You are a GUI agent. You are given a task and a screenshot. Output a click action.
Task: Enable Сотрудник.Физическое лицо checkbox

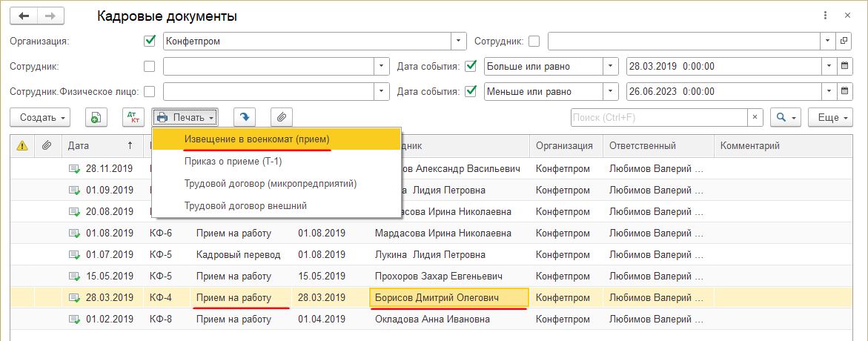tap(149, 91)
